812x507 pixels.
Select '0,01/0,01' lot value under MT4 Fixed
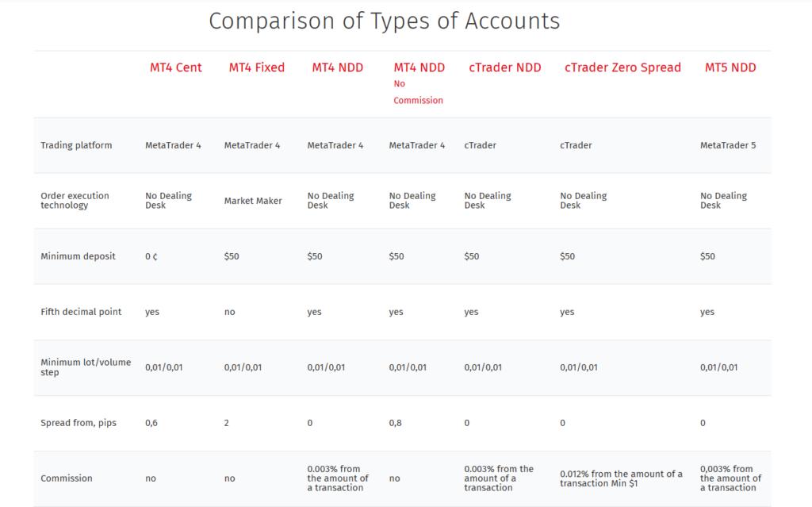click(243, 367)
